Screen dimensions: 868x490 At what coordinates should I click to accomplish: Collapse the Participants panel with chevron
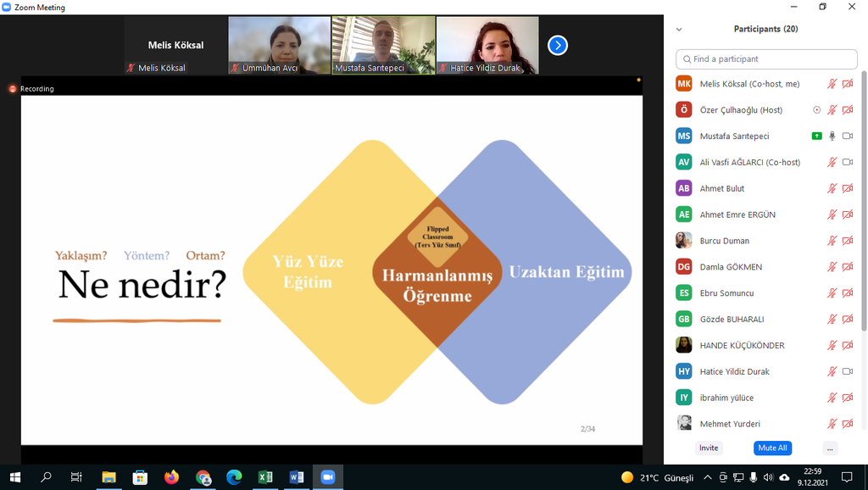click(x=679, y=29)
